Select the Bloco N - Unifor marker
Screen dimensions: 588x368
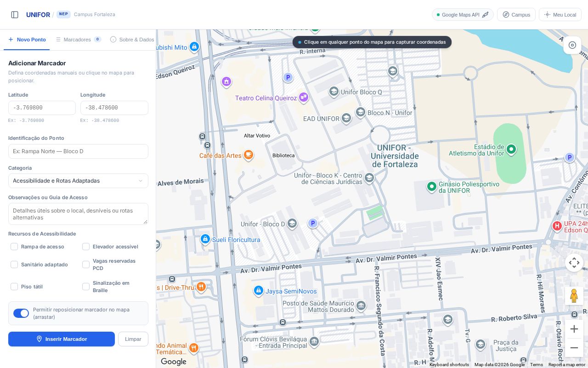(361, 112)
